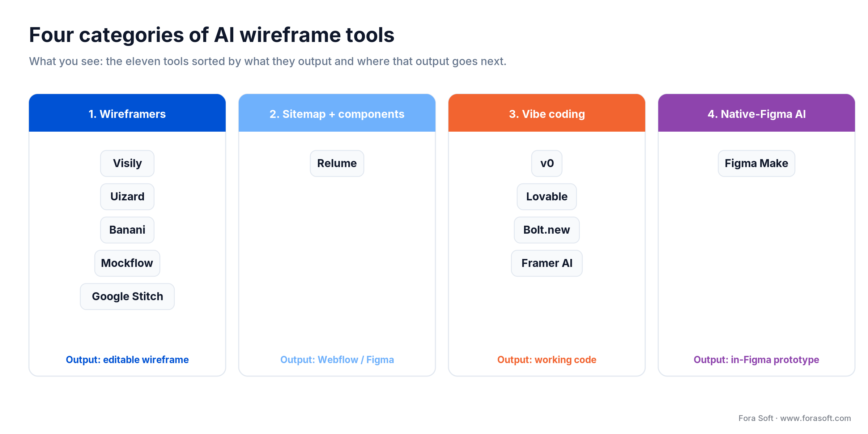
Task: Click the Bolt.new chip
Action: pos(547,230)
